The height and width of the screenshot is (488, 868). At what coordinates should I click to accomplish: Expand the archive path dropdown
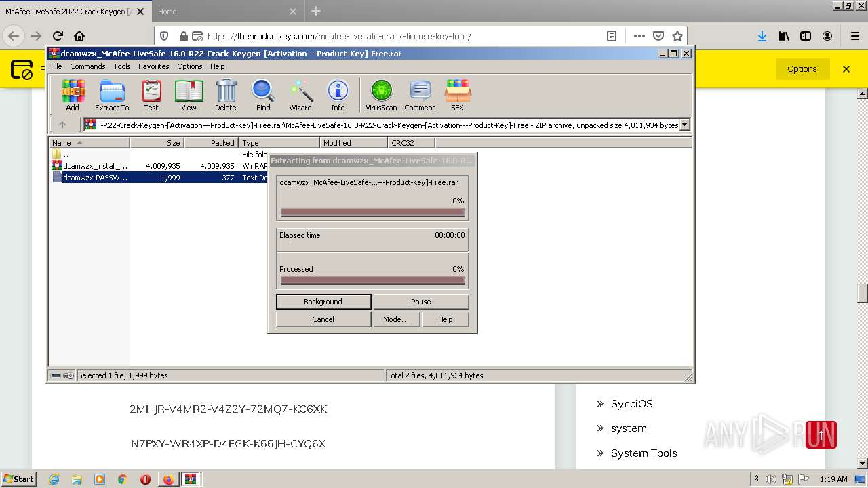pos(685,125)
